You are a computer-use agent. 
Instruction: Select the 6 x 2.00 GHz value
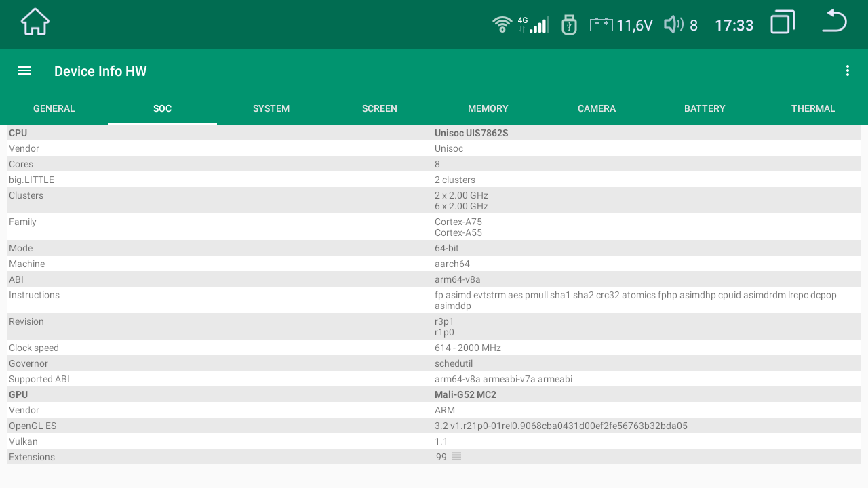coord(461,206)
